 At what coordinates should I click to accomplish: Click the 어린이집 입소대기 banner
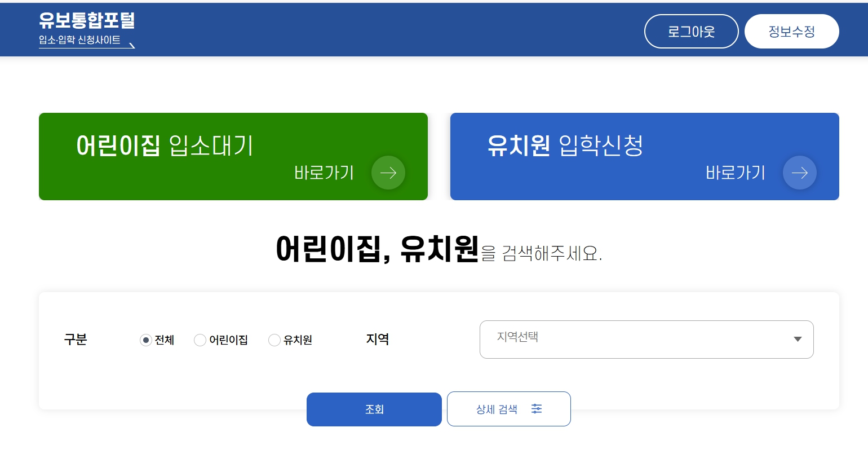pos(233,146)
